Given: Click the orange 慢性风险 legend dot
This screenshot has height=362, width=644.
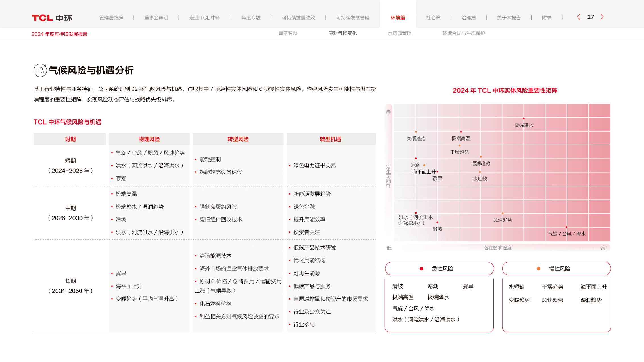Looking at the screenshot, I should [538, 268].
